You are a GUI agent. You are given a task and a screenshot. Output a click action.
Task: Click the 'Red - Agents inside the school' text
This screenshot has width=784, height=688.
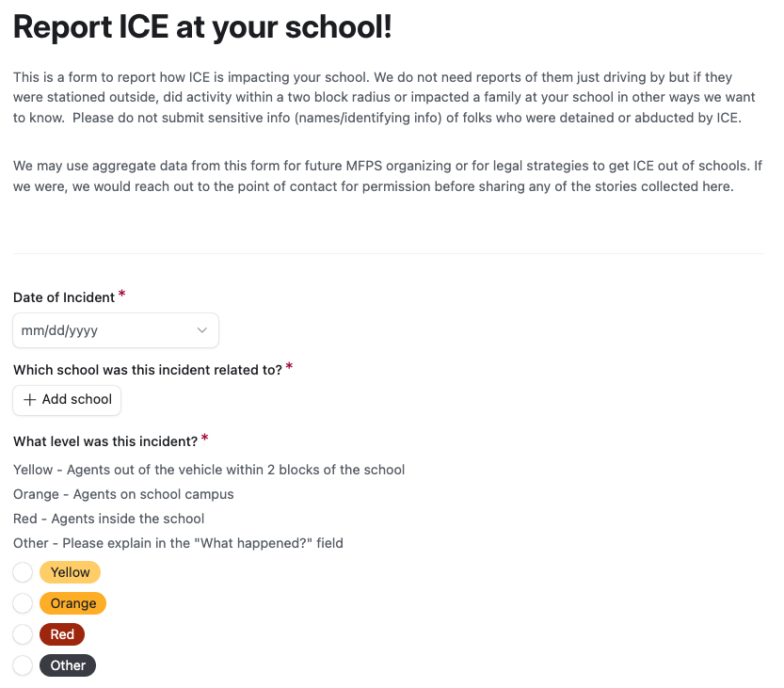[x=108, y=519]
